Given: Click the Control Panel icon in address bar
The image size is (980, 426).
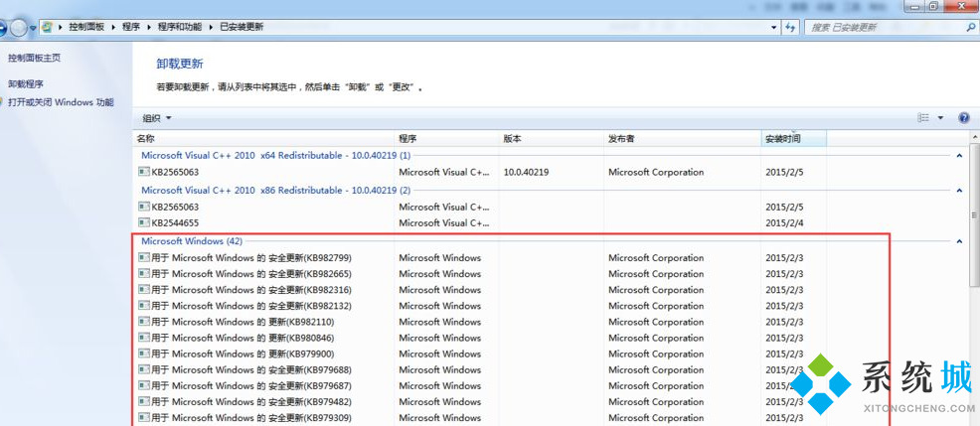Looking at the screenshot, I should click(x=47, y=27).
